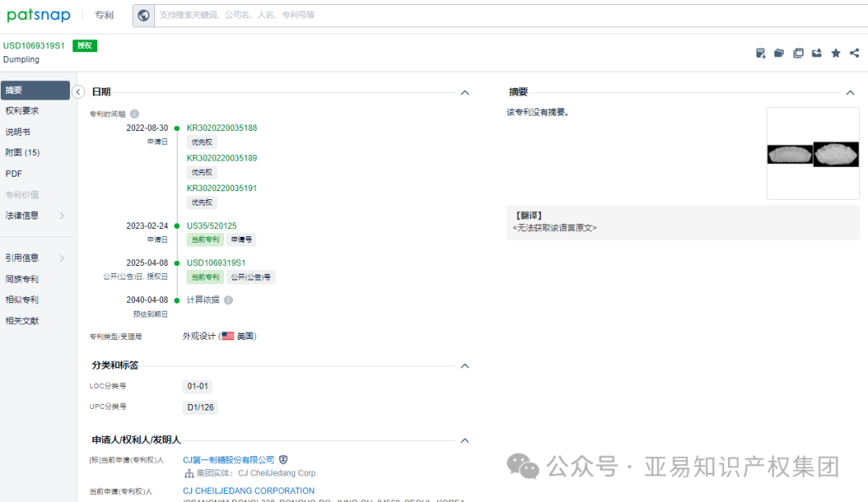Click the patsnap logo

(x=39, y=15)
